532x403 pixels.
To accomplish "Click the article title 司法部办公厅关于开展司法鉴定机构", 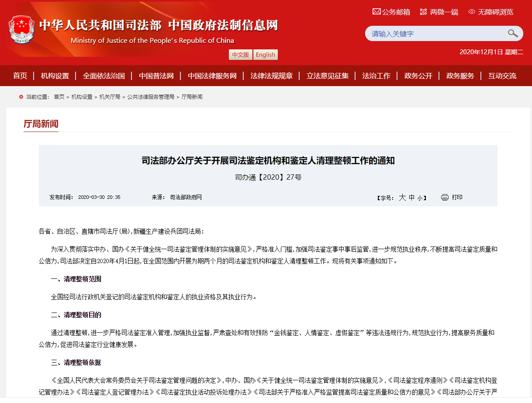I will click(x=268, y=160).
